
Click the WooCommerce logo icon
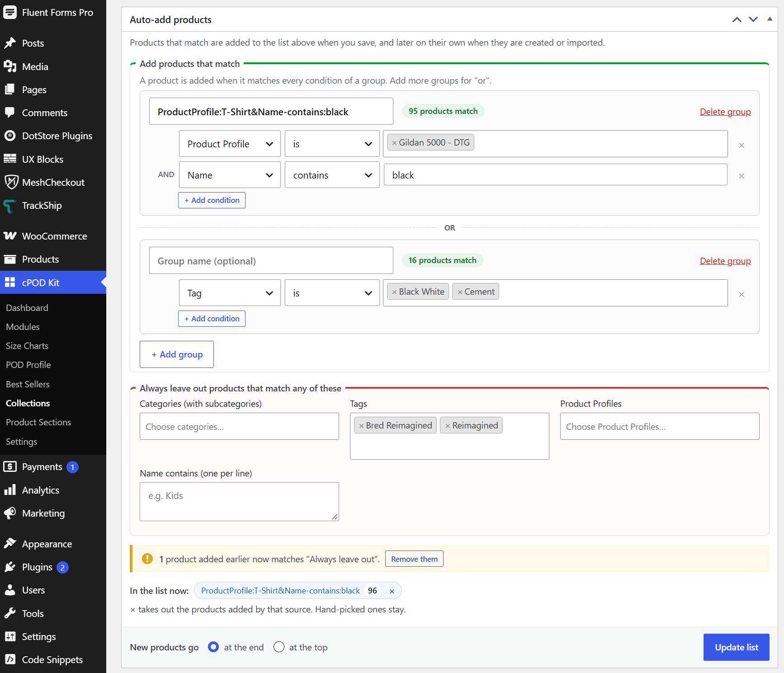[x=10, y=236]
